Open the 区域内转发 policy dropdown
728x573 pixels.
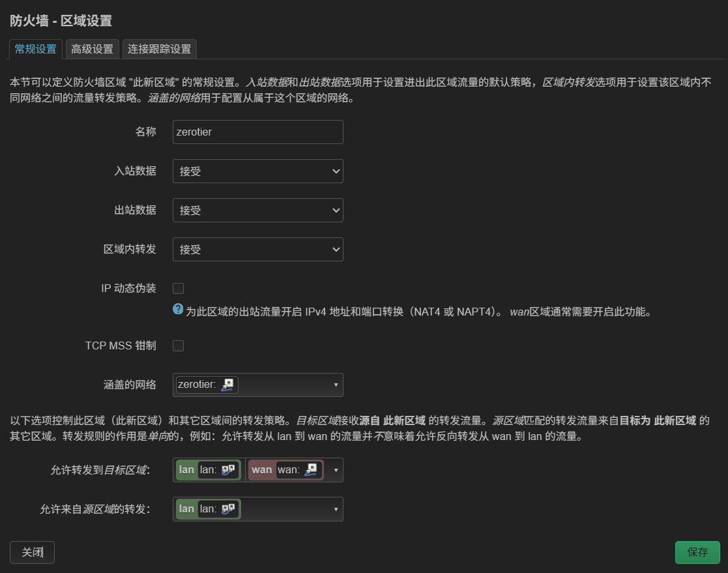[257, 250]
